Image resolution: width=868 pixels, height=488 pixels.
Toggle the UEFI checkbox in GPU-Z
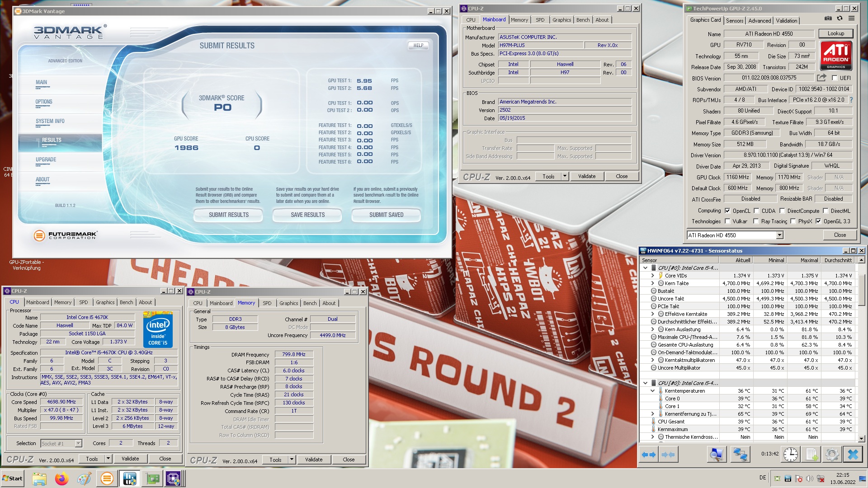(834, 78)
